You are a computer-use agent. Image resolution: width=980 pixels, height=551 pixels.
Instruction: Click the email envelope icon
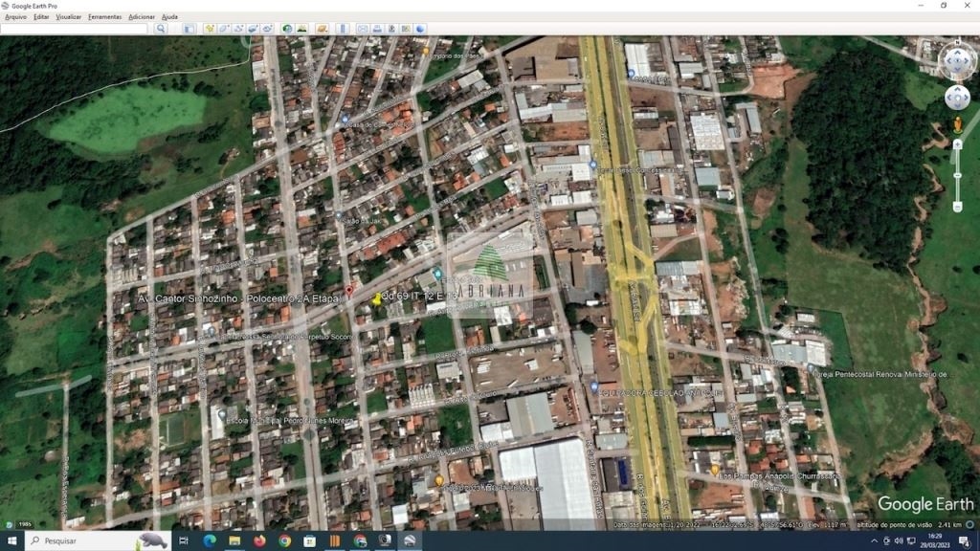click(363, 29)
